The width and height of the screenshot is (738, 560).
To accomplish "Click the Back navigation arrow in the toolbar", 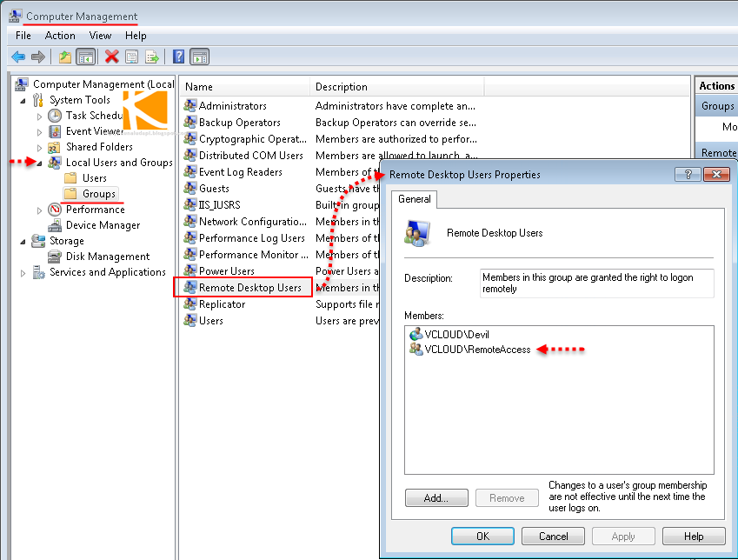I will point(18,57).
